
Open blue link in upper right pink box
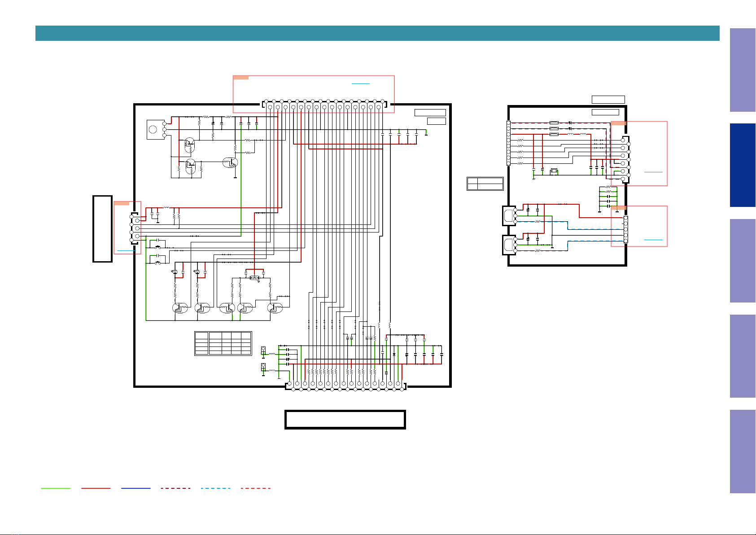(653, 172)
